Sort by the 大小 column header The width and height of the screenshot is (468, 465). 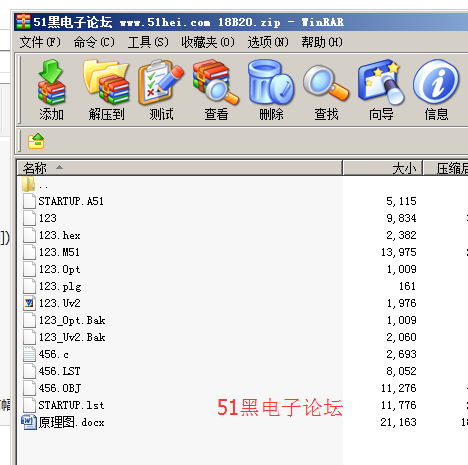[383, 168]
